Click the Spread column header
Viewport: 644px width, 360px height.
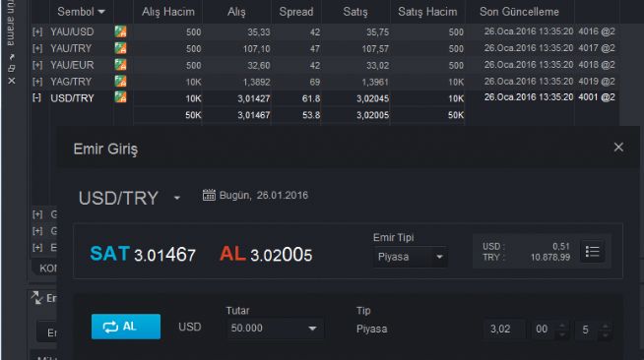click(296, 12)
